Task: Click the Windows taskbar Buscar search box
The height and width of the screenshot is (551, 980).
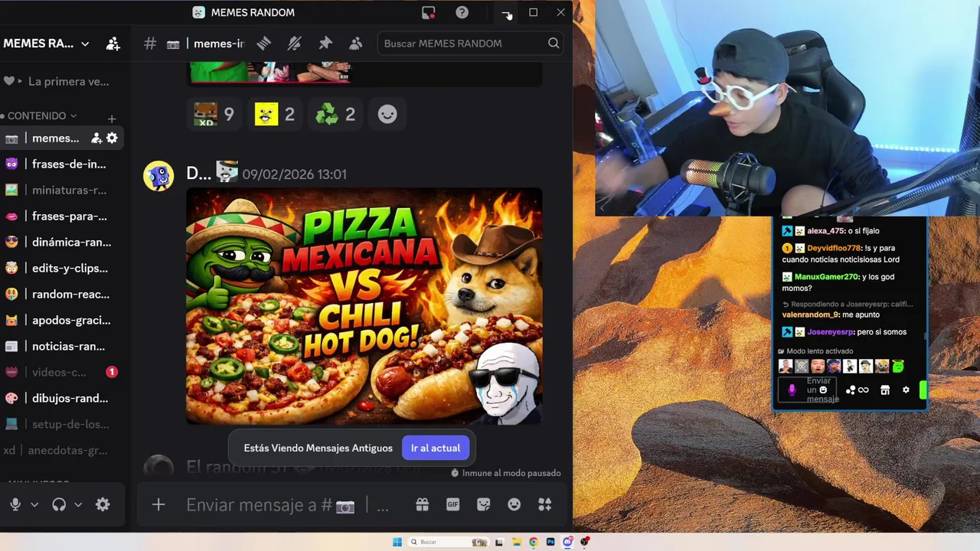Action: click(x=448, y=542)
